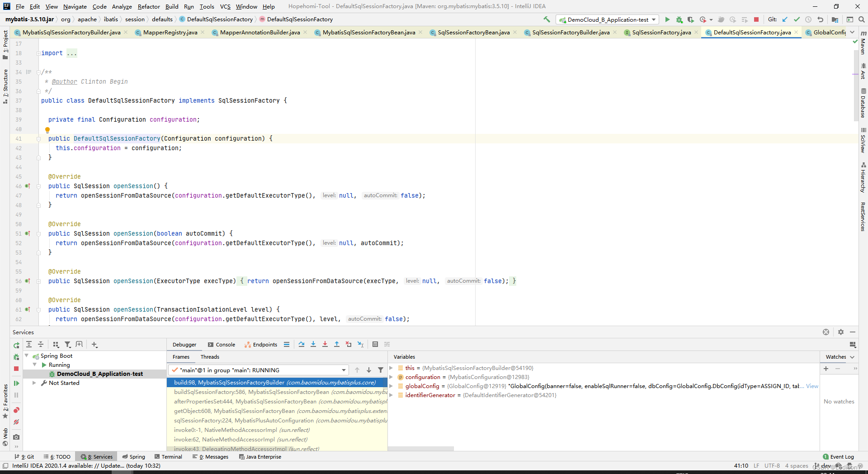This screenshot has height=474, width=868.
Task: Add new watch with plus icon
Action: (x=826, y=369)
